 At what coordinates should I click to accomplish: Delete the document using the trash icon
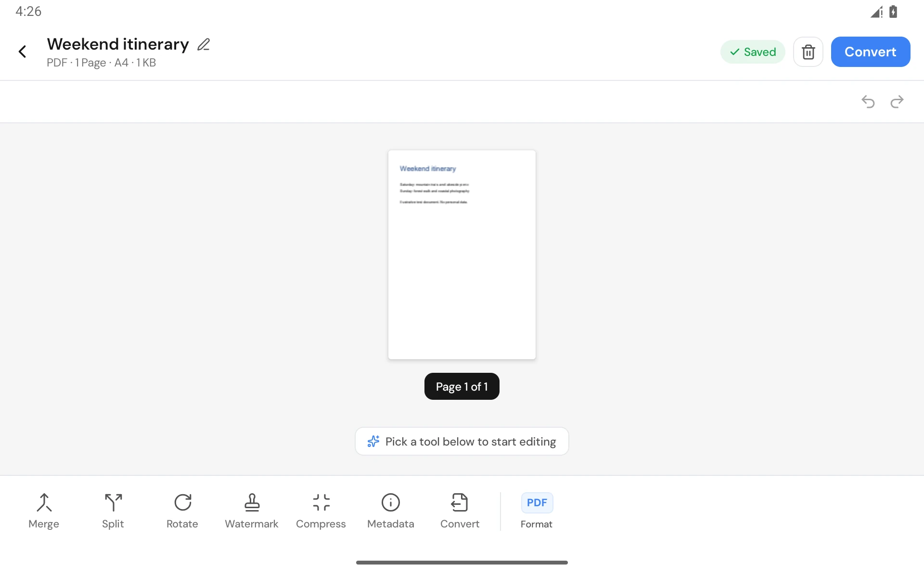coord(808,52)
